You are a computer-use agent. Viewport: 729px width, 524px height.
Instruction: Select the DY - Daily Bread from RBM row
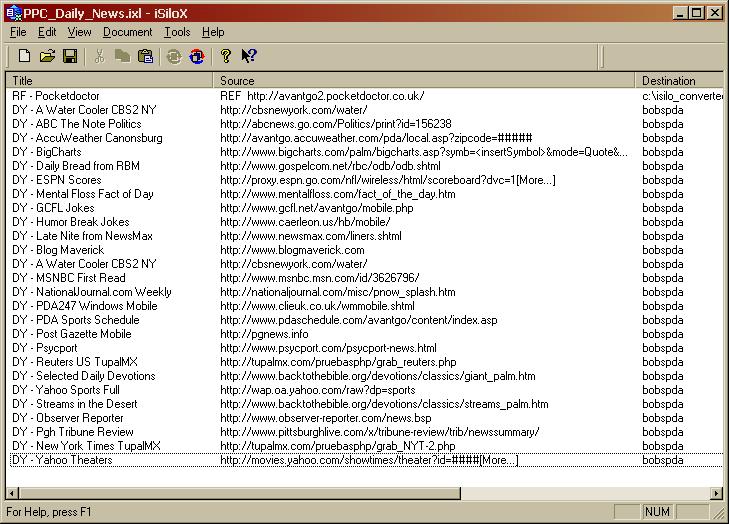(366, 166)
